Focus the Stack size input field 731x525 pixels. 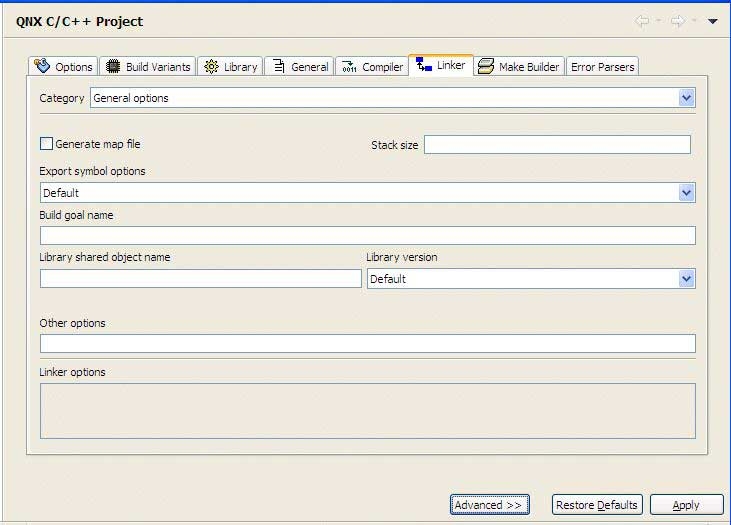557,145
